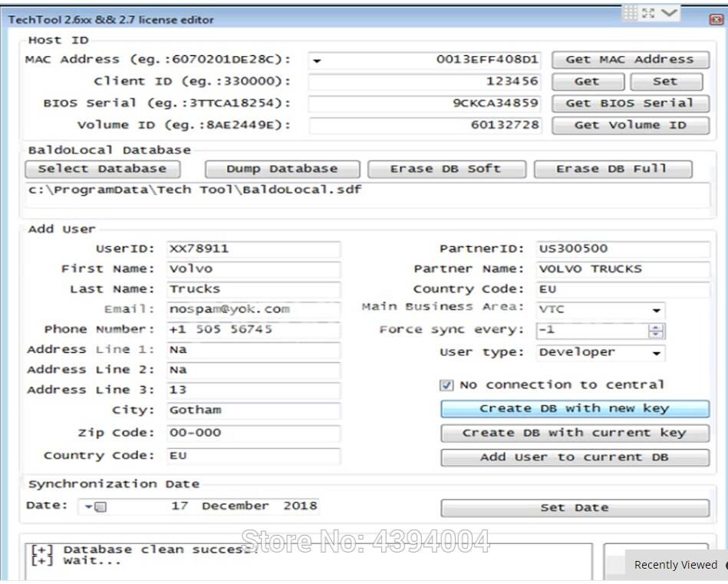Toggle No connection to central checkbox

(x=446, y=385)
